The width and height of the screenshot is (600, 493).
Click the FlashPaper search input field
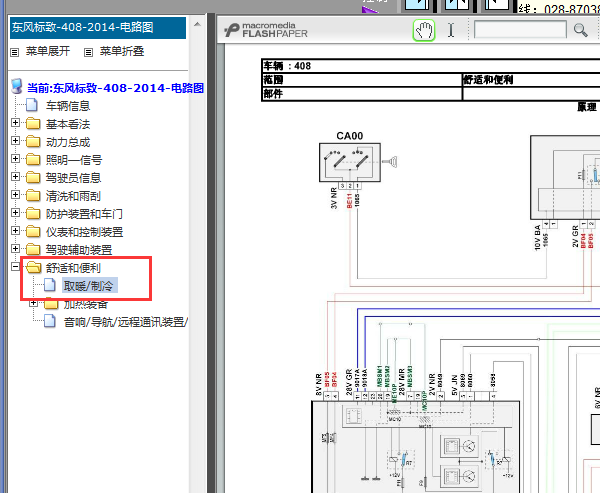(520, 29)
